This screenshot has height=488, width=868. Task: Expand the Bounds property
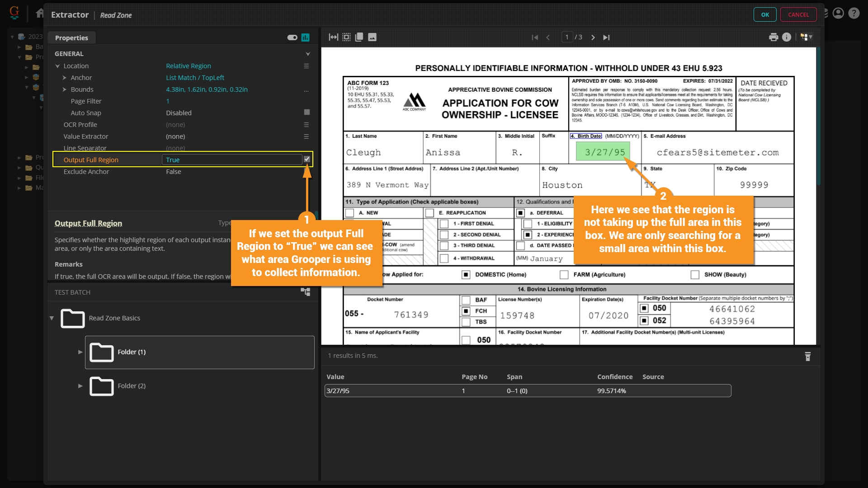tap(64, 89)
